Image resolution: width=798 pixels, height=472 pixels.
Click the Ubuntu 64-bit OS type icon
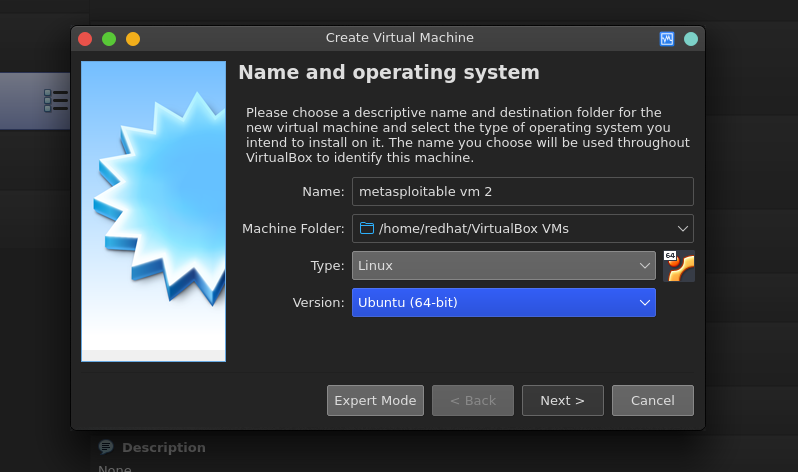[x=679, y=266]
